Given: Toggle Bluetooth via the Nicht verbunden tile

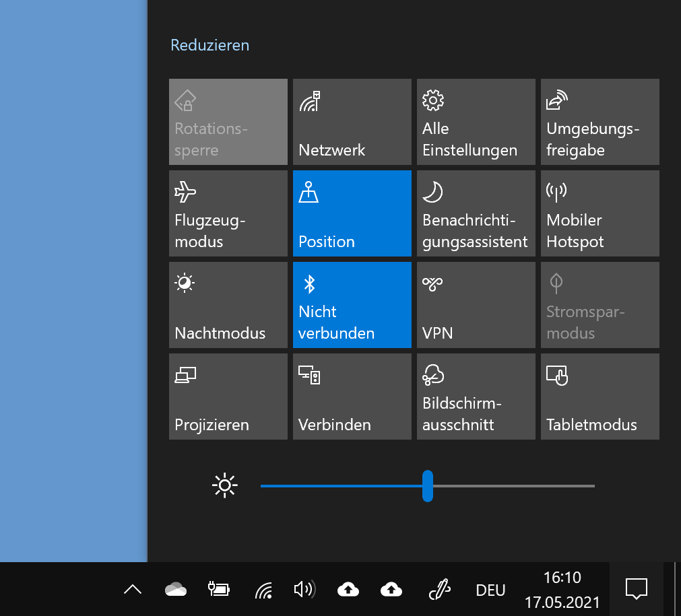Looking at the screenshot, I should [352, 305].
